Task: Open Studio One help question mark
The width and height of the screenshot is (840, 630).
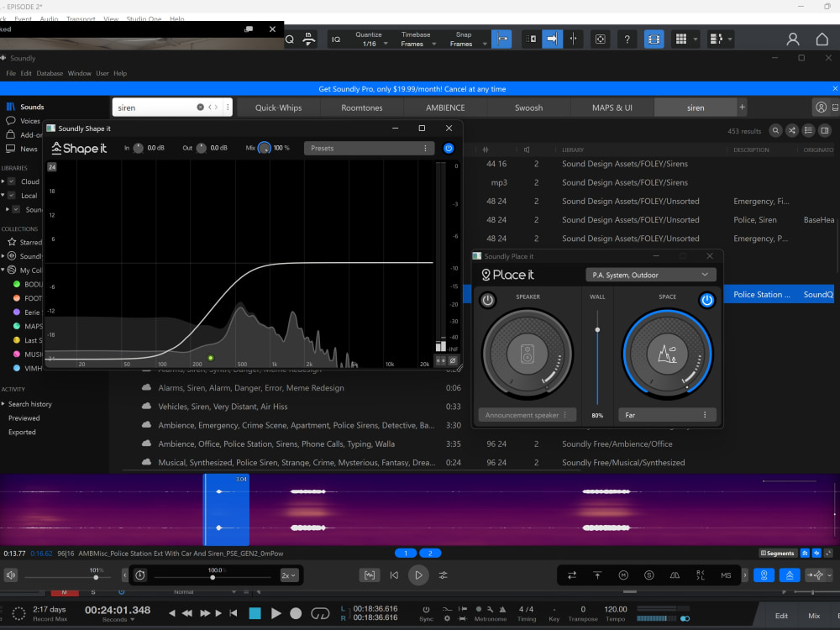Action: pos(627,39)
